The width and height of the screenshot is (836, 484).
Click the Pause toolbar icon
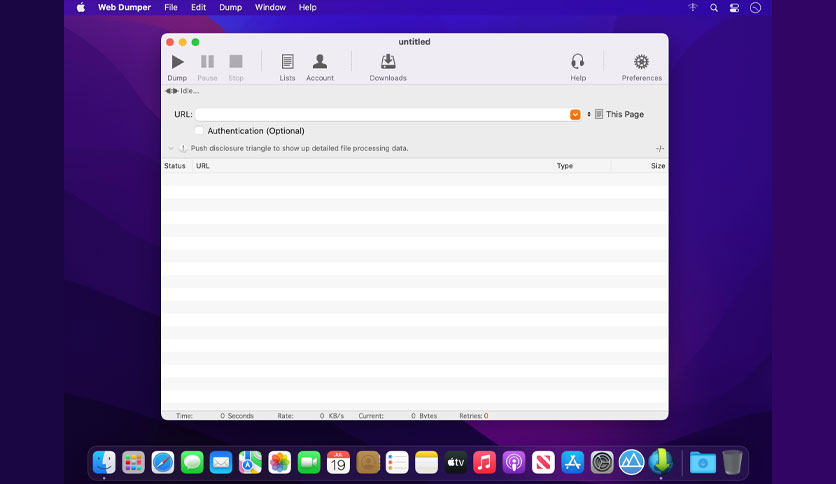pyautogui.click(x=207, y=62)
